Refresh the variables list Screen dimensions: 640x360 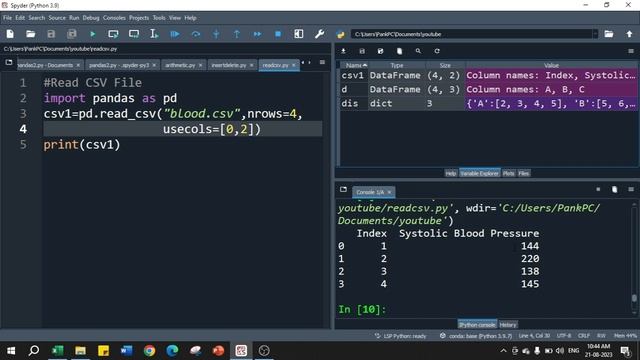coord(437,51)
